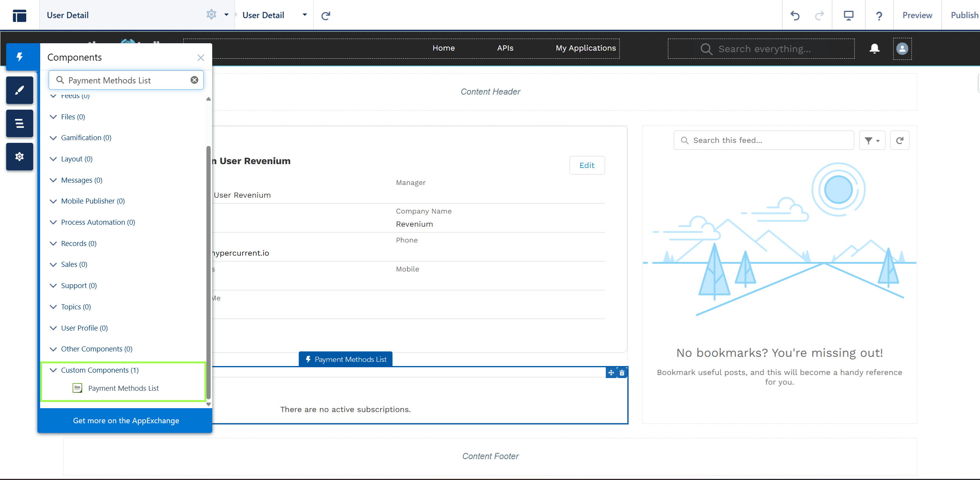Image resolution: width=980 pixels, height=480 pixels.
Task: Open the user avatar menu
Action: 902,49
